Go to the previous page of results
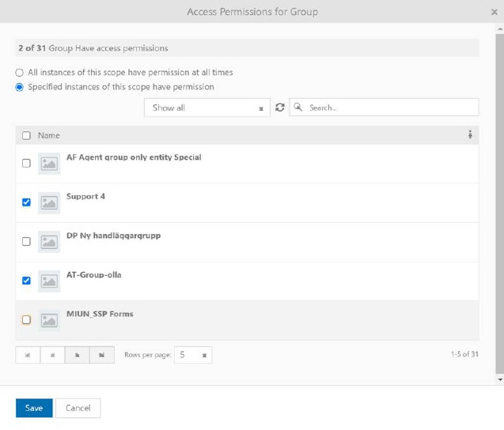The width and height of the screenshot is (504, 430). click(x=52, y=356)
